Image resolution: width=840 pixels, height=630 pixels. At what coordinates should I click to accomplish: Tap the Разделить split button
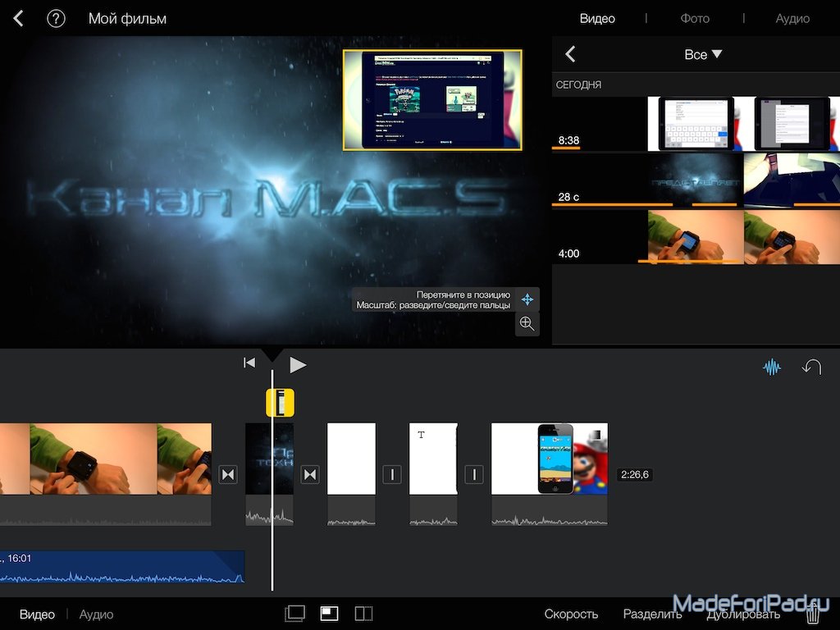[x=652, y=614]
